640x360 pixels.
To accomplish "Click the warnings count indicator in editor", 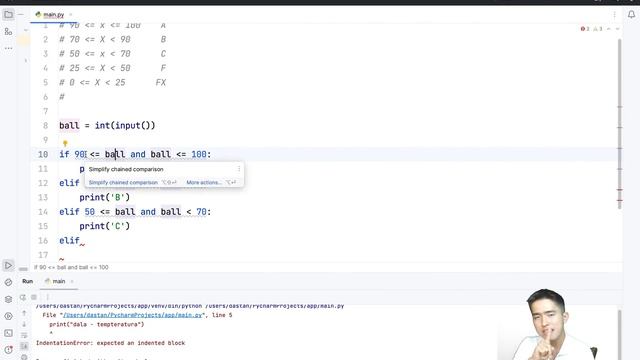I will pos(597,29).
